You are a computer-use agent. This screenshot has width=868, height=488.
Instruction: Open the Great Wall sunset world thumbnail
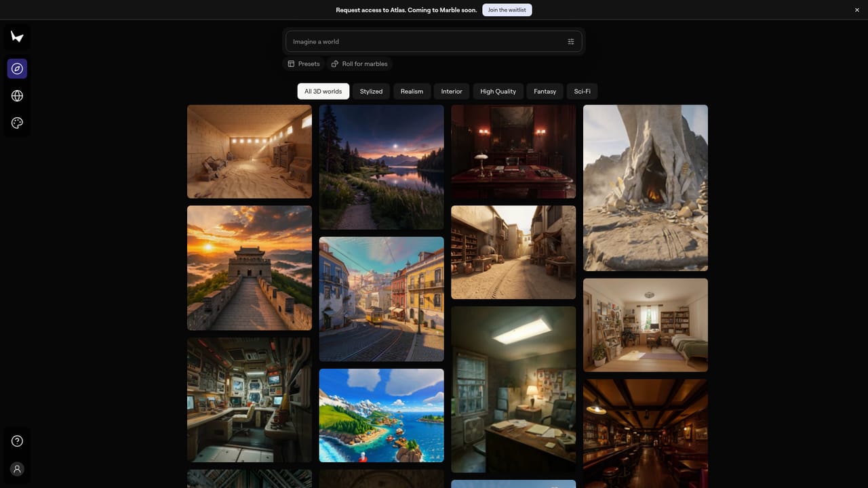coord(250,268)
